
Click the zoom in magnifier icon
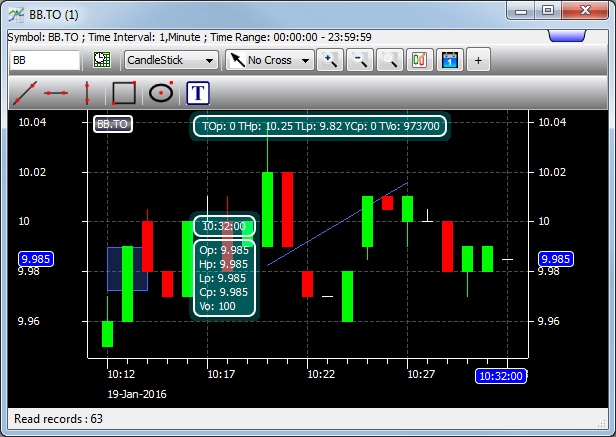329,60
